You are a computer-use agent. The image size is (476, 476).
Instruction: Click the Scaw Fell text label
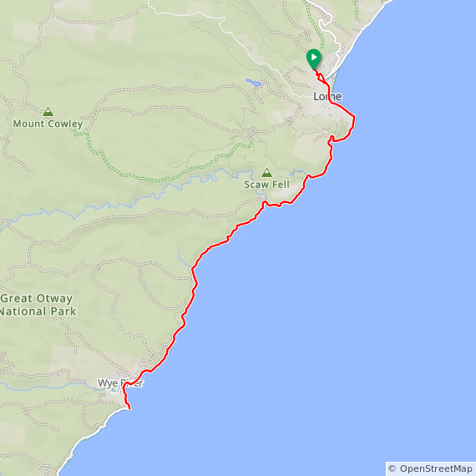(x=266, y=185)
